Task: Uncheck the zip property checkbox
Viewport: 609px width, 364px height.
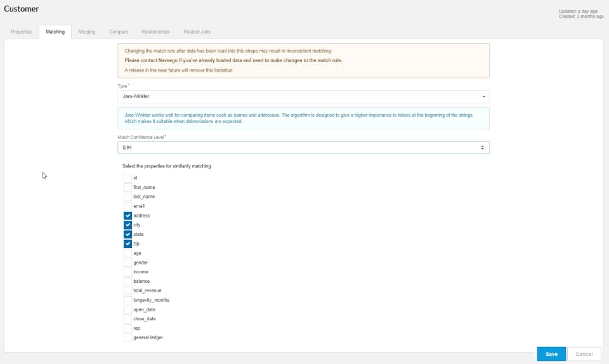Action: coord(128,244)
